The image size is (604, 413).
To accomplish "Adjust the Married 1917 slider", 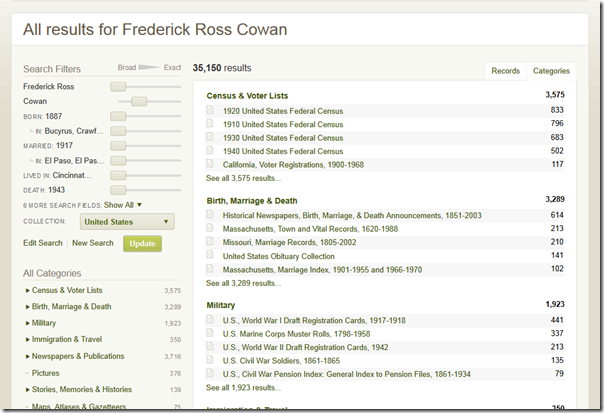I will [x=118, y=146].
